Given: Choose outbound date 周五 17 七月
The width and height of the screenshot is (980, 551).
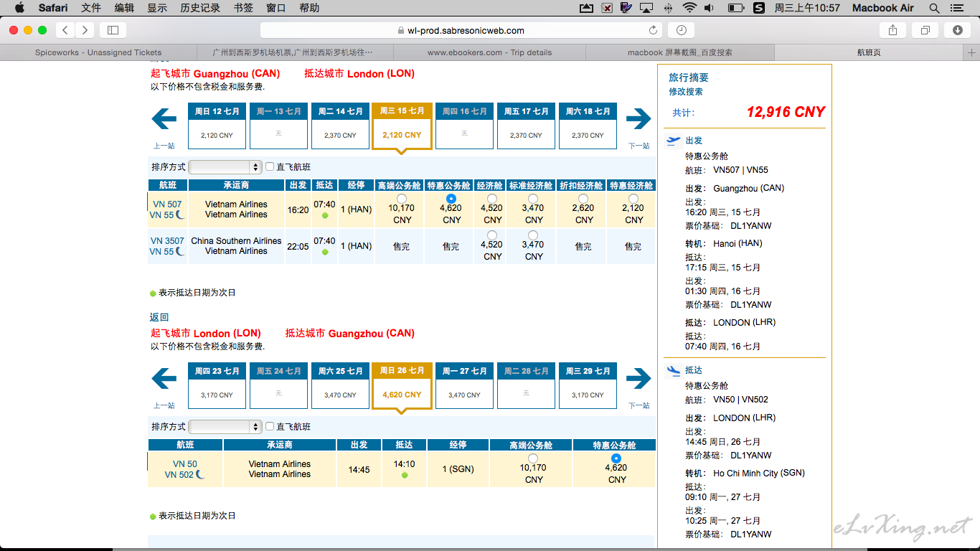Looking at the screenshot, I should point(526,126).
